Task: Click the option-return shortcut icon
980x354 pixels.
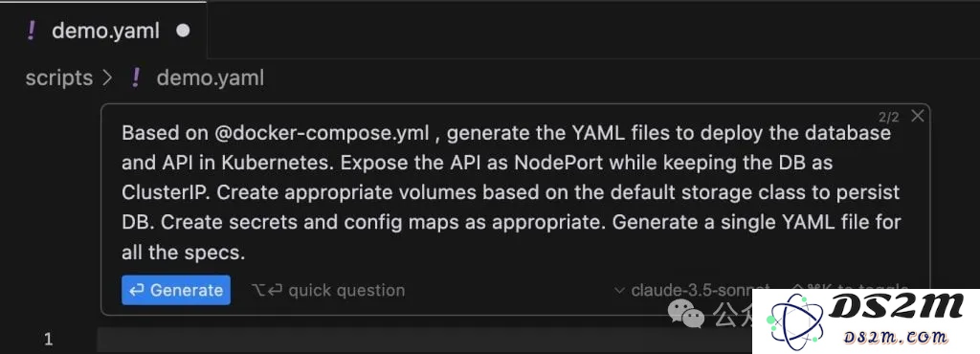Action: (267, 290)
